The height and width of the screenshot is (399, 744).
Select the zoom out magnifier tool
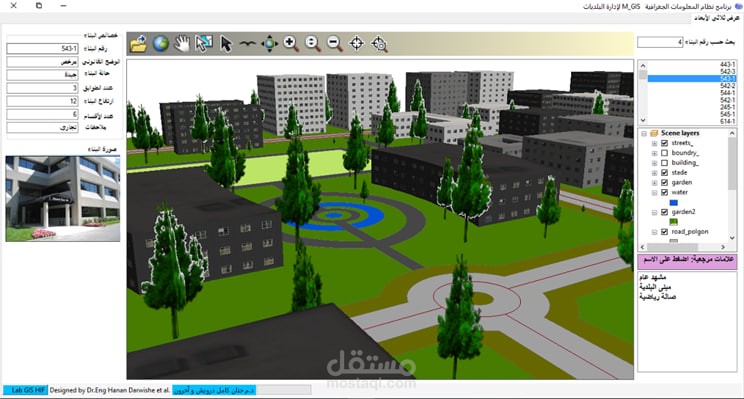tap(335, 44)
